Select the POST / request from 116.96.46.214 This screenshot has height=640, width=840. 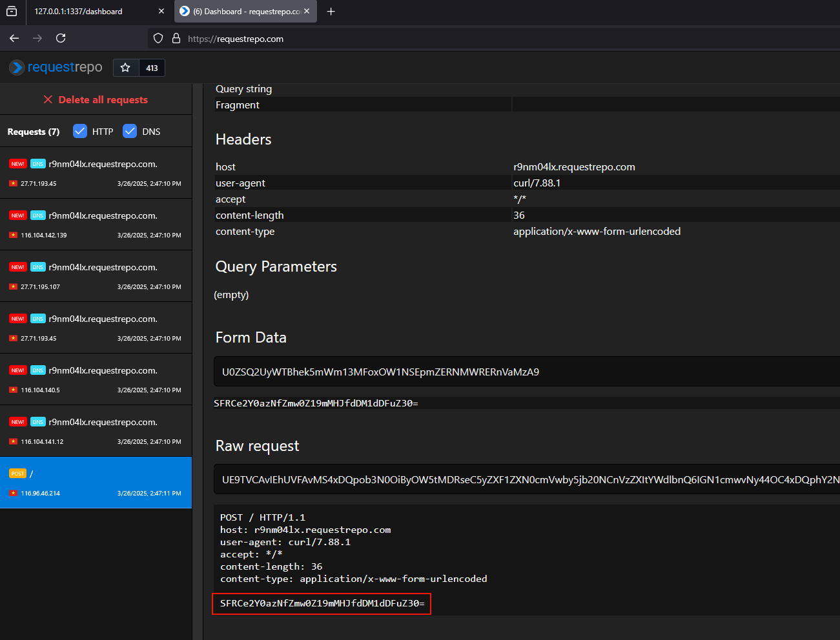[96, 483]
